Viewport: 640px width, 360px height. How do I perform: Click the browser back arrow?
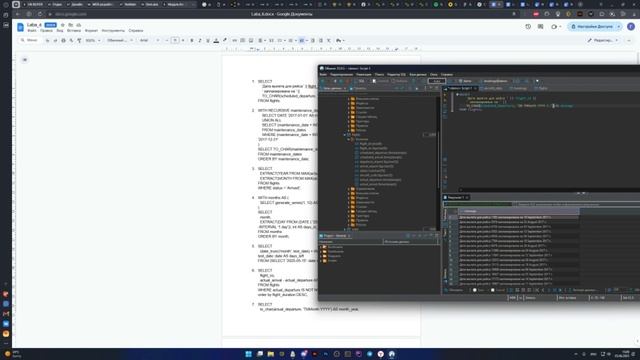tap(18, 14)
